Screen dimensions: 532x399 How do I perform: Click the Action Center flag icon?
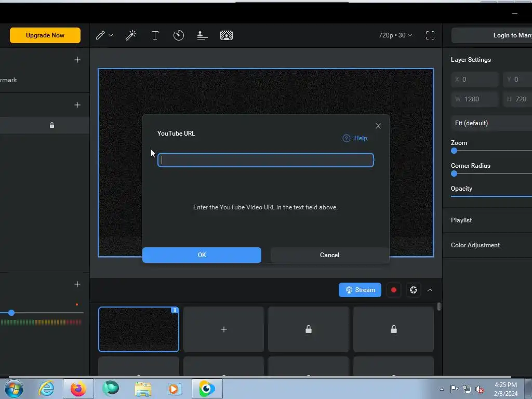454,389
